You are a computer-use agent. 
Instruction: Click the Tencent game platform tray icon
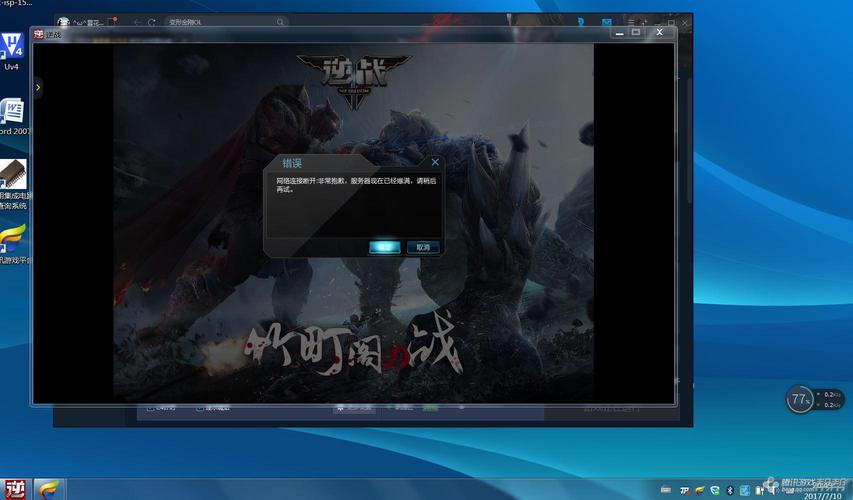coord(700,491)
